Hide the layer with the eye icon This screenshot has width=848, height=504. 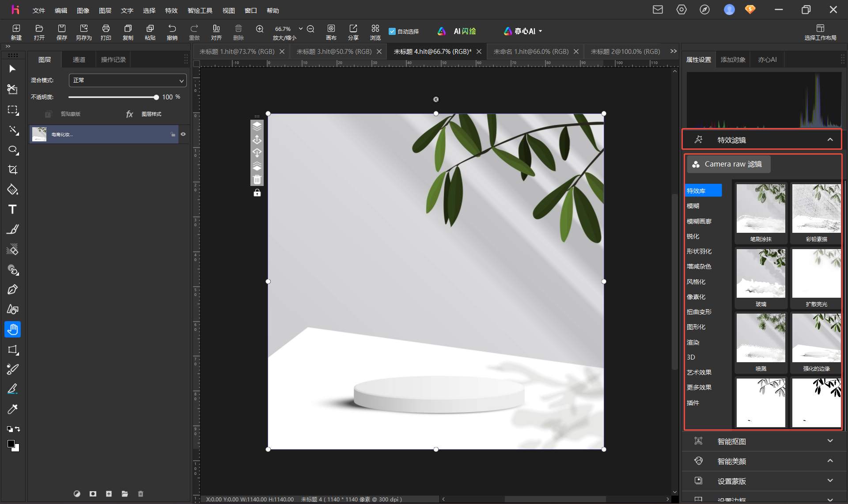[x=183, y=134]
